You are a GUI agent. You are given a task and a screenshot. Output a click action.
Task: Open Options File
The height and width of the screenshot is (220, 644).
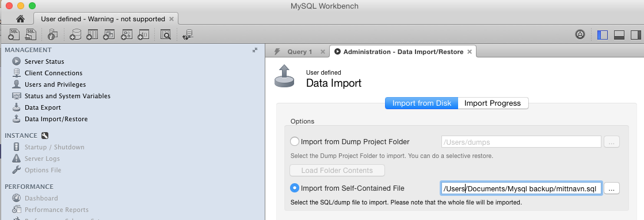point(43,170)
